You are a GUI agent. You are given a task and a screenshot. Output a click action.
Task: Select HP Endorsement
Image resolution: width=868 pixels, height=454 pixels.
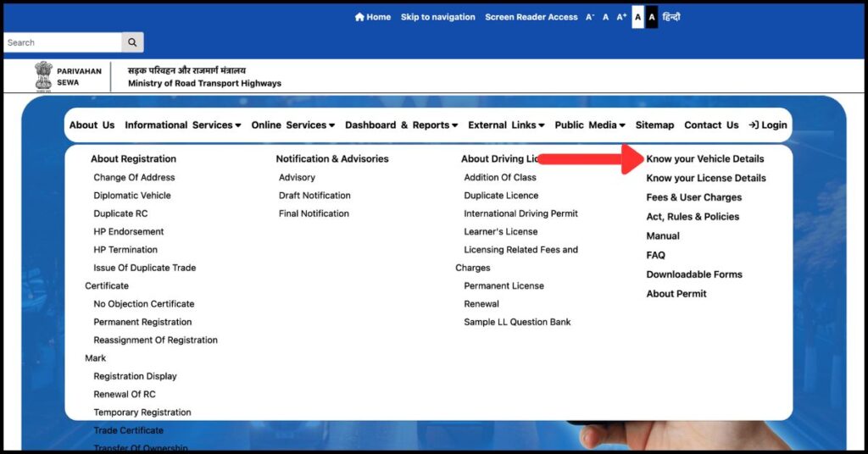coord(129,232)
